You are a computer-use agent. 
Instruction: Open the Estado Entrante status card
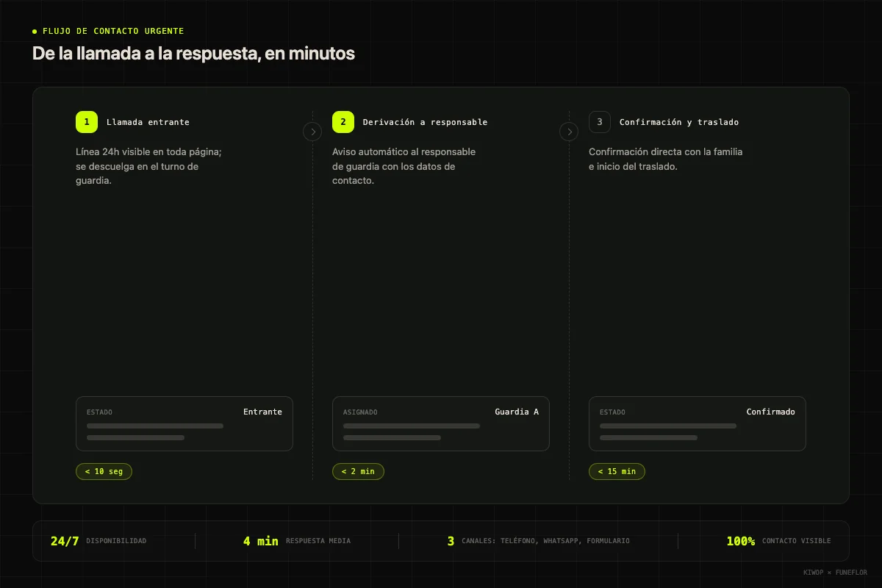[184, 424]
